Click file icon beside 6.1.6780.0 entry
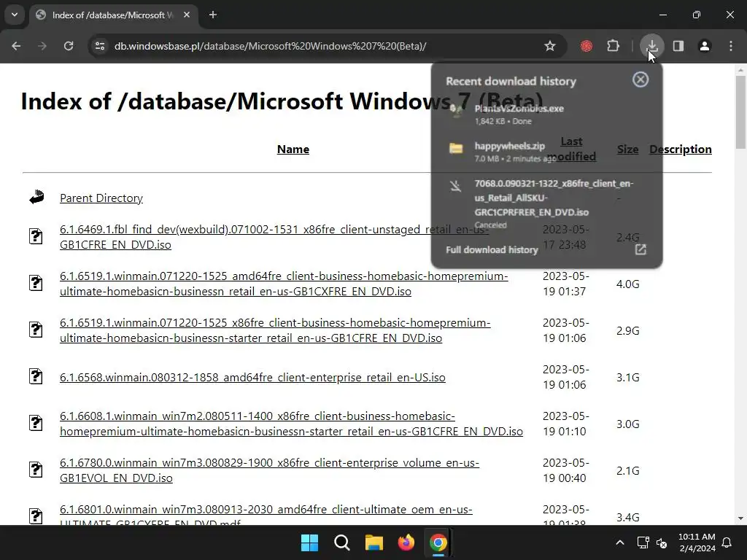 tap(36, 470)
